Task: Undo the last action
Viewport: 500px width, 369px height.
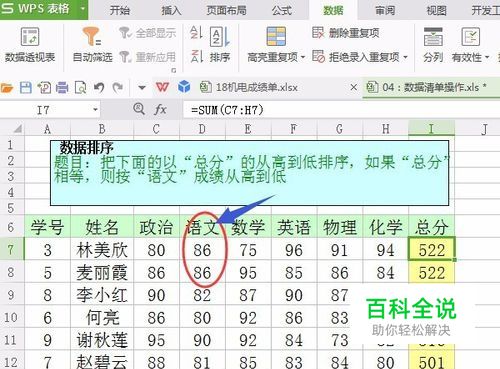Action: click(99, 88)
